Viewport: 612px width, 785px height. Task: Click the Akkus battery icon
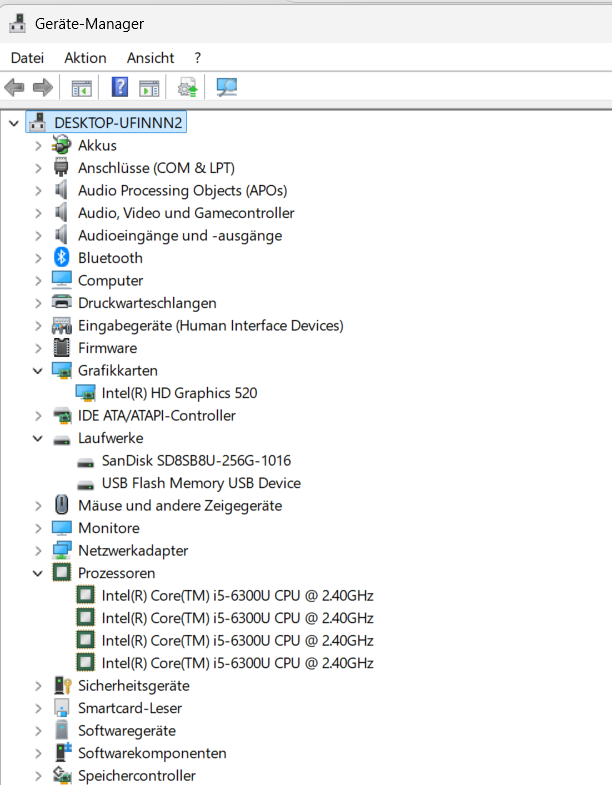pos(62,145)
